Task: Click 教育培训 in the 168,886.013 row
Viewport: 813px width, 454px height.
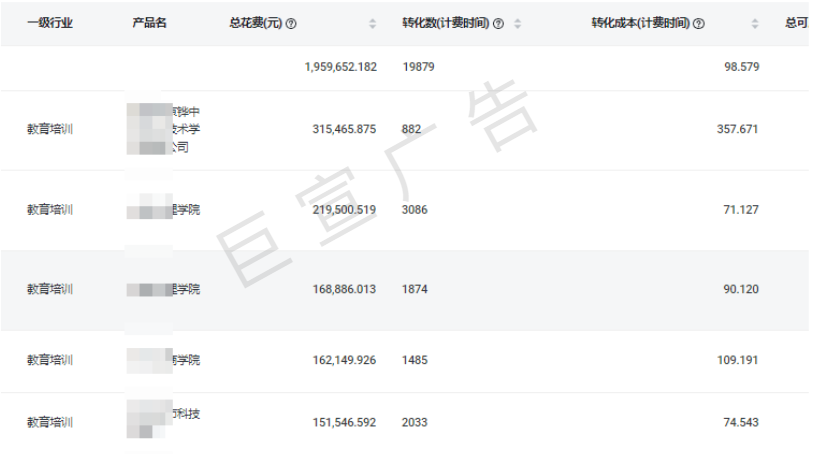Action: click(x=50, y=289)
